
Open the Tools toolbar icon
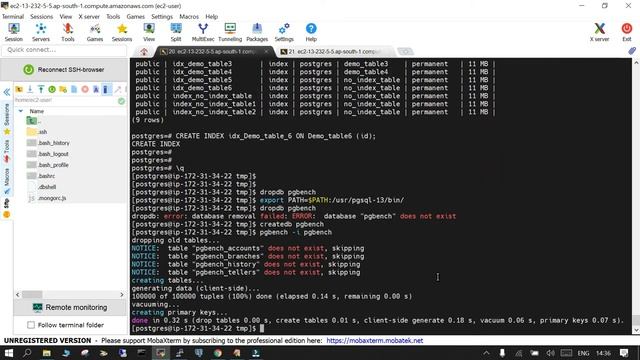(x=68, y=32)
